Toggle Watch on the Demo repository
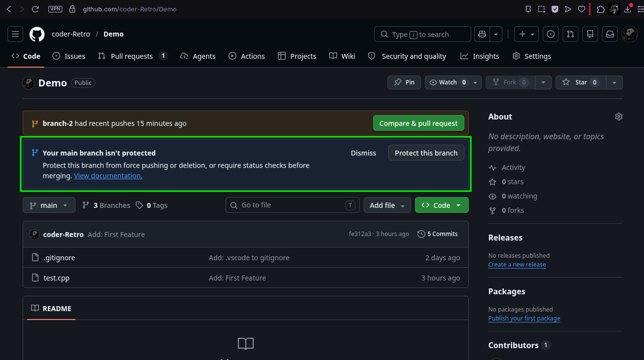Screen dimensions: 644x360 [x=448, y=82]
